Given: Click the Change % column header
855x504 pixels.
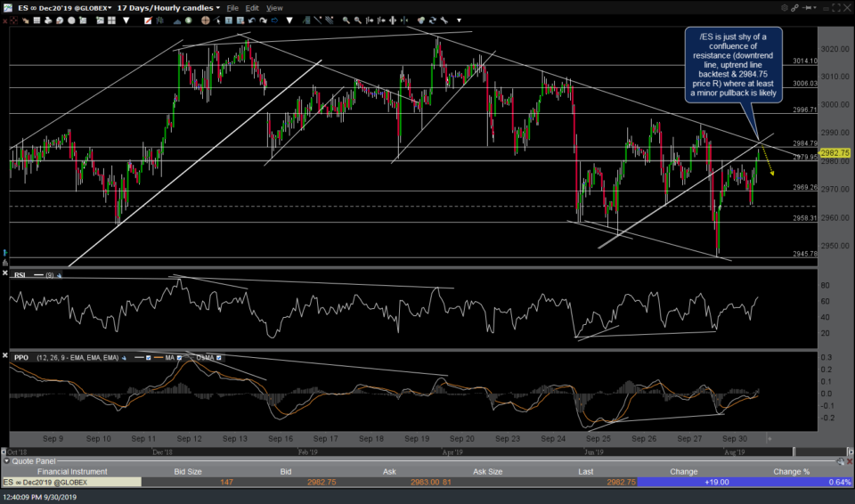Looking at the screenshot, I should 791,471.
